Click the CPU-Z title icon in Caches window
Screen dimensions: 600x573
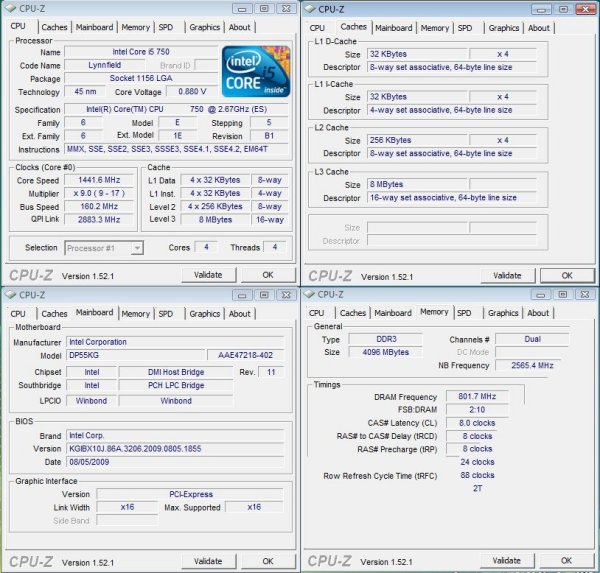(310, 9)
